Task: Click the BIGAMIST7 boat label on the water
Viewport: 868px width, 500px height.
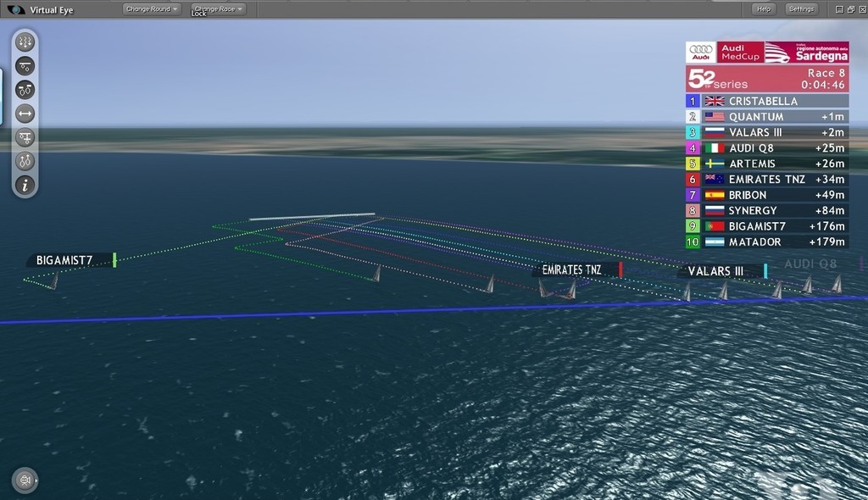Action: click(71, 260)
